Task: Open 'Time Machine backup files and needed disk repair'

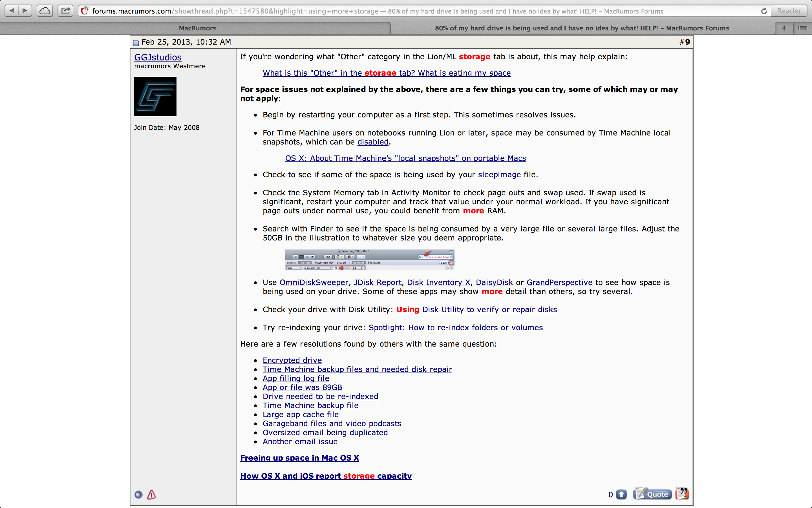Action: point(357,369)
